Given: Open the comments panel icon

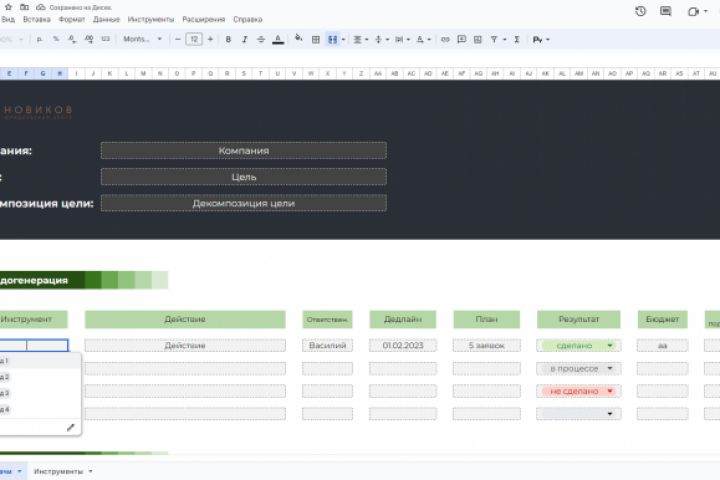Looking at the screenshot, I should click(665, 11).
